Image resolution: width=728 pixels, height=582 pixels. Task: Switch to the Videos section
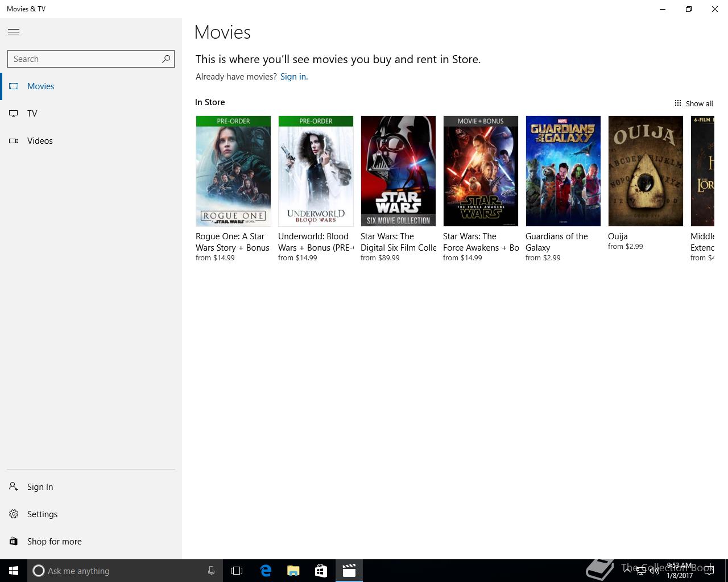[40, 141]
